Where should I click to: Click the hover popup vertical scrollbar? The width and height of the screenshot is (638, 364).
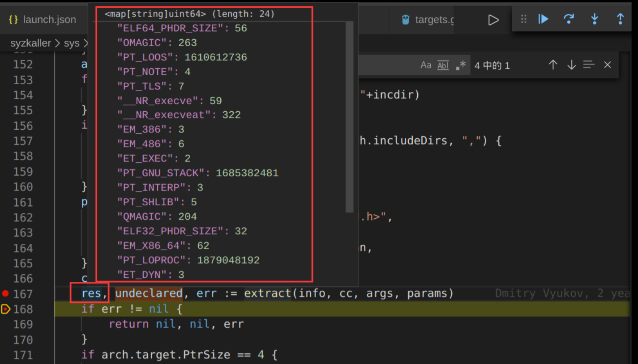click(349, 116)
